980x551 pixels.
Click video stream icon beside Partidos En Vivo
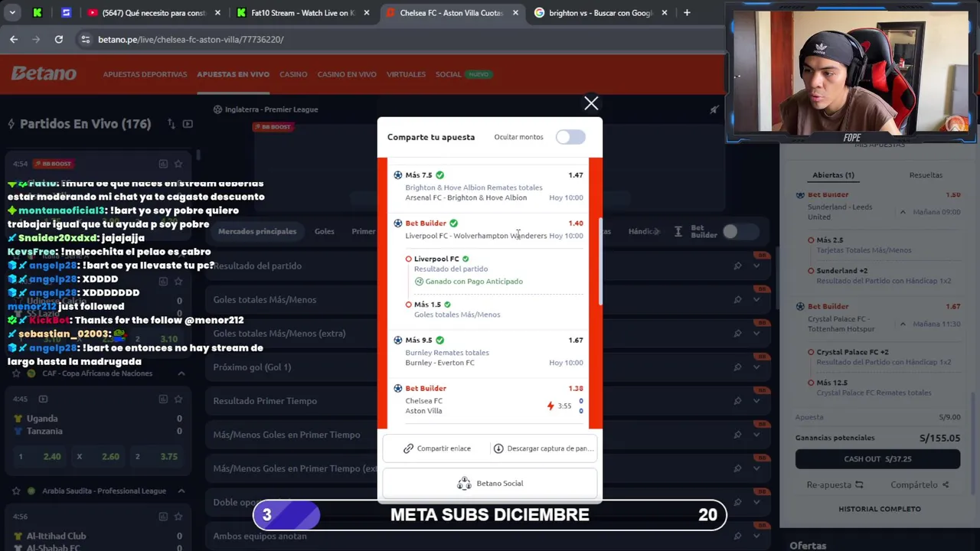188,124
